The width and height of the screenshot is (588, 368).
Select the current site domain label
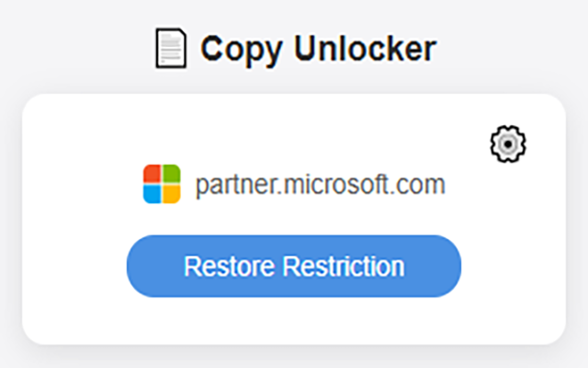[x=320, y=184]
